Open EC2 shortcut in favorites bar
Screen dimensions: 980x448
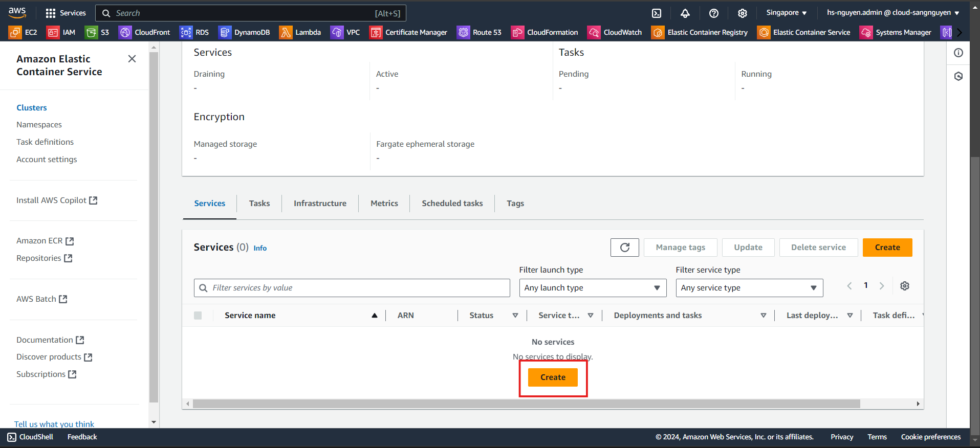point(23,32)
